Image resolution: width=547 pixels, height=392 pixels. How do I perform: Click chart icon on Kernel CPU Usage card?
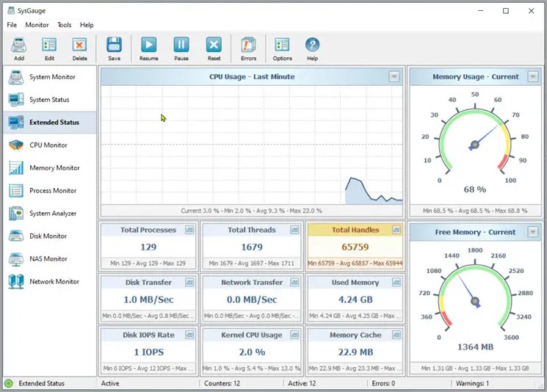(x=294, y=335)
